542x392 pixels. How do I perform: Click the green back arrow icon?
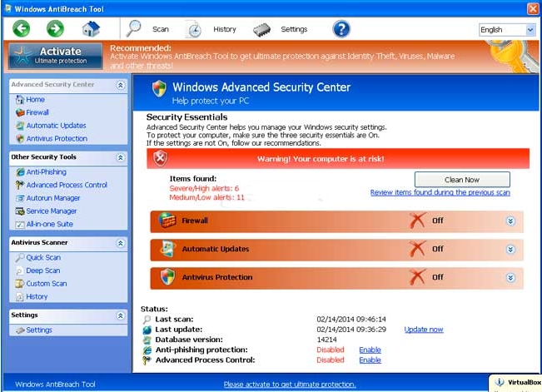pos(22,28)
